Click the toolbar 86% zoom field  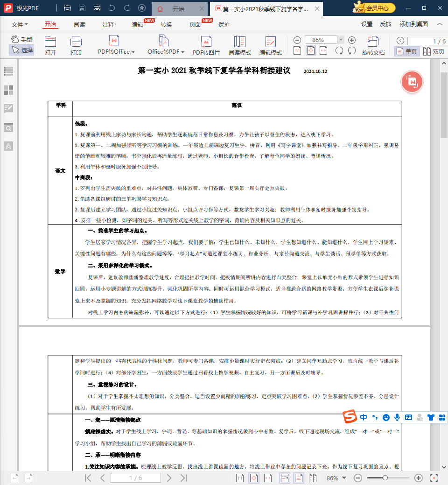coord(321,40)
